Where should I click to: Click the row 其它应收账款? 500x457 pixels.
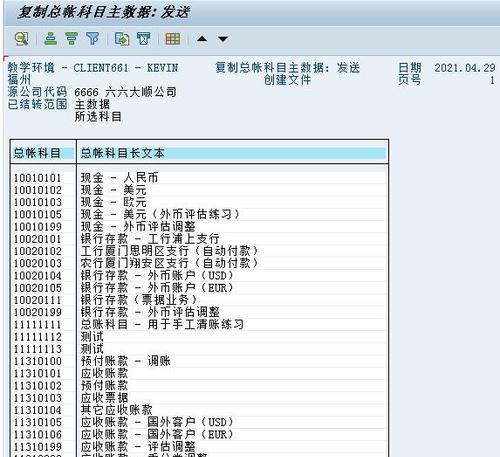(x=199, y=410)
